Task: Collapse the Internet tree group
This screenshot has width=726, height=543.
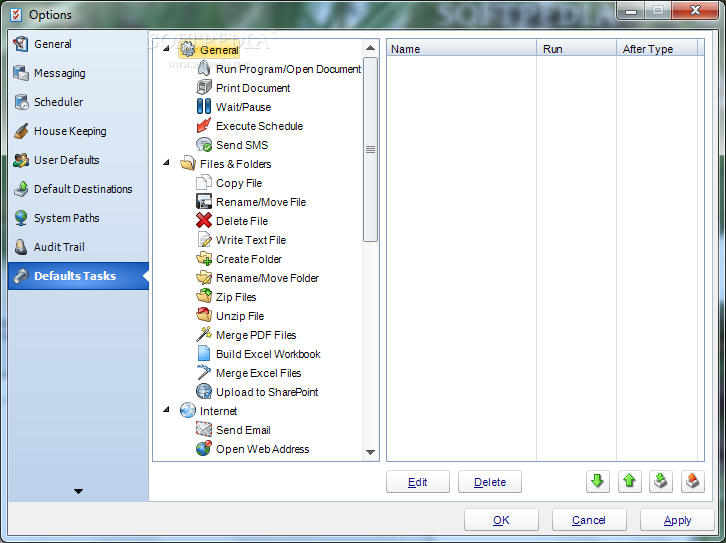Action: (x=166, y=410)
